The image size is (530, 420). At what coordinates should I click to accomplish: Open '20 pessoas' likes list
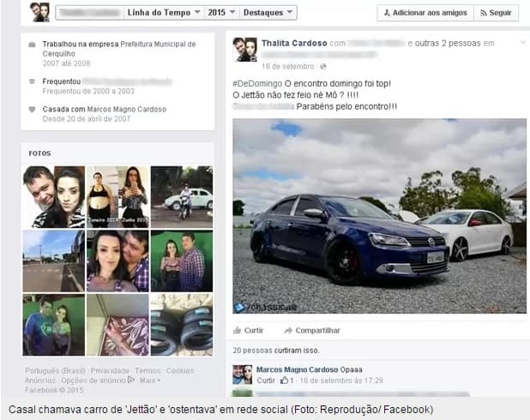(x=252, y=351)
